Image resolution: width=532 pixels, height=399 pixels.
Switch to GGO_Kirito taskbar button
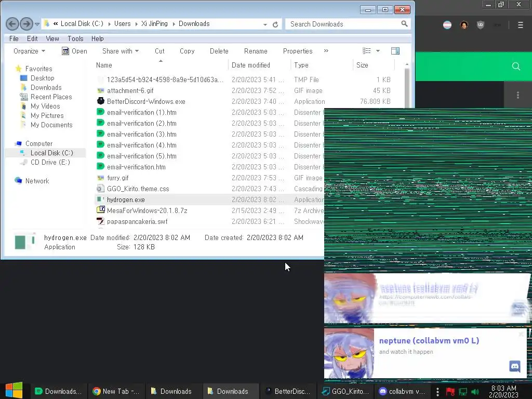pyautogui.click(x=345, y=391)
